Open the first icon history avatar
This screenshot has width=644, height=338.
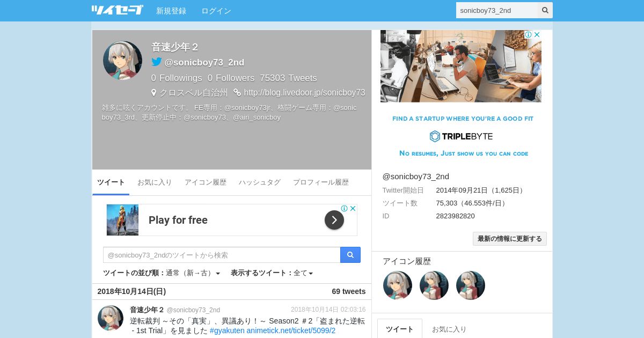click(x=398, y=285)
